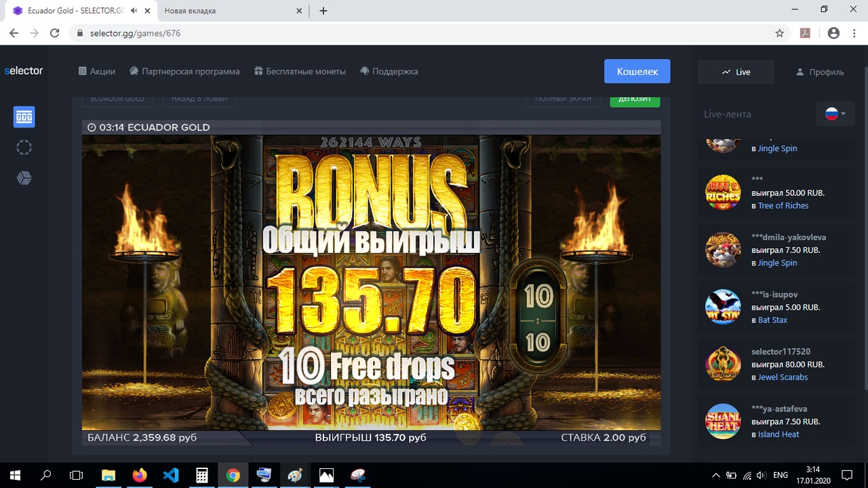Open Visual Studio Code from taskbar
Viewport: 868px width, 488px height.
(171, 475)
